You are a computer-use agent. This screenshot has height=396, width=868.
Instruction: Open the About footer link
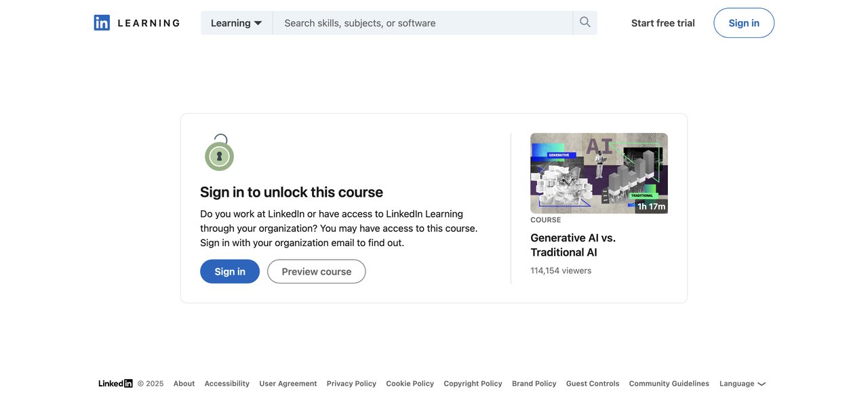(184, 384)
